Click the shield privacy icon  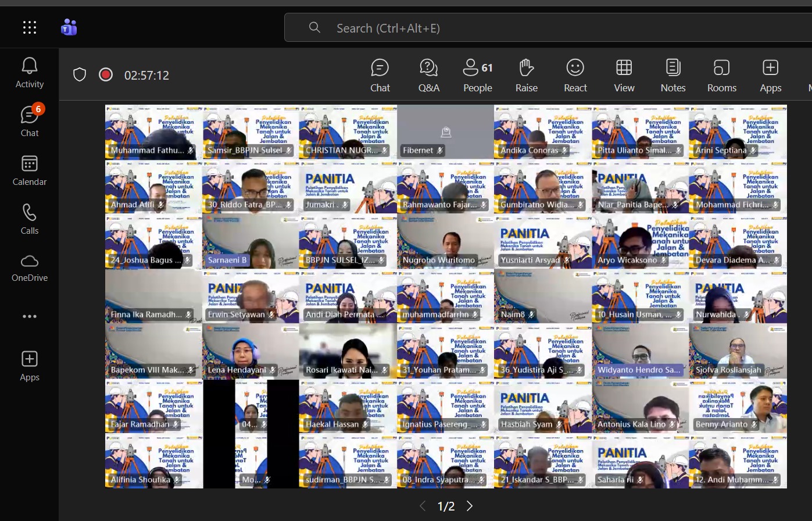point(80,74)
